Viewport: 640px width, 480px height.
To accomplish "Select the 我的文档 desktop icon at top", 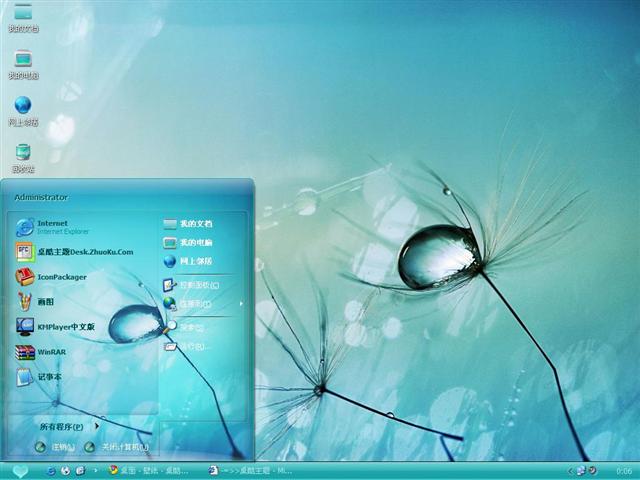I will 23,16.
